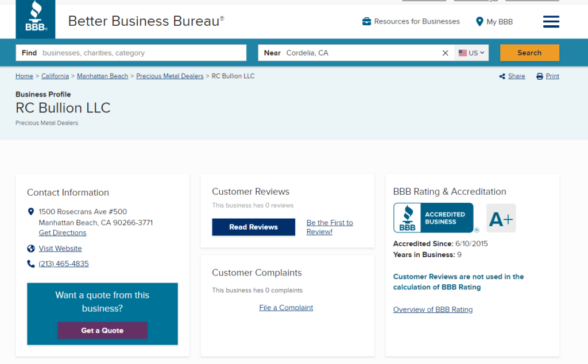The width and height of the screenshot is (588, 364).
Task: Call the (213) 465-4835 phone link
Action: click(x=64, y=264)
